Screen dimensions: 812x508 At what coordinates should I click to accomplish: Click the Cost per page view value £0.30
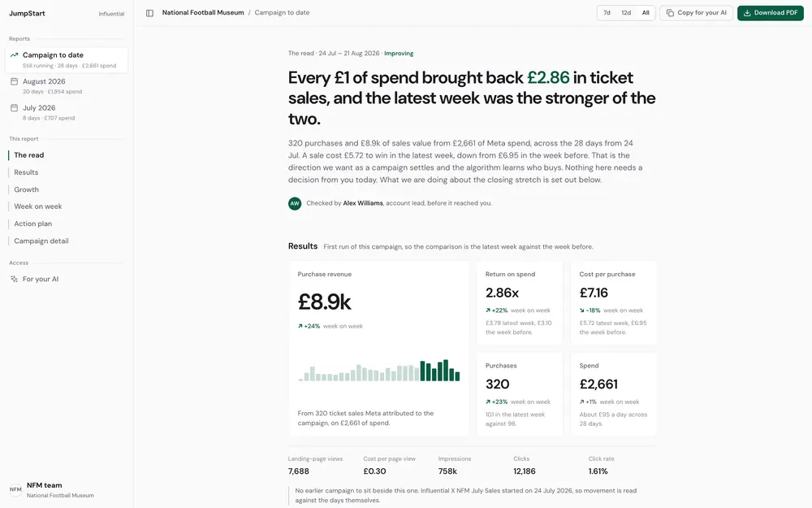(374, 471)
